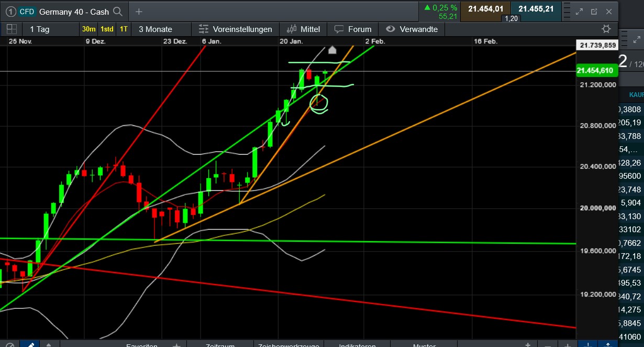644x347 pixels.
Task: Click the candlestick icon beside Mittel
Action: (x=291, y=29)
